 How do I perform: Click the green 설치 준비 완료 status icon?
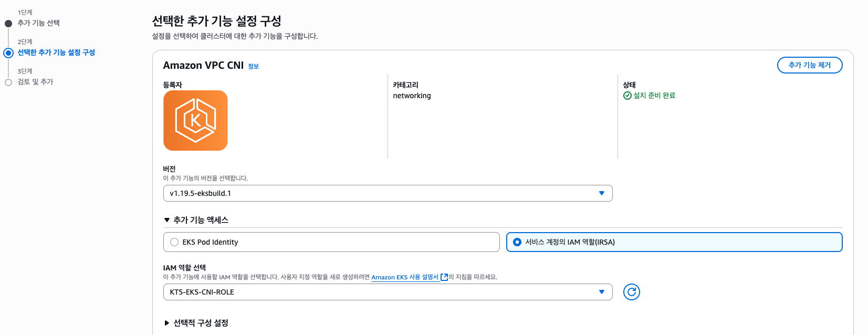click(627, 96)
